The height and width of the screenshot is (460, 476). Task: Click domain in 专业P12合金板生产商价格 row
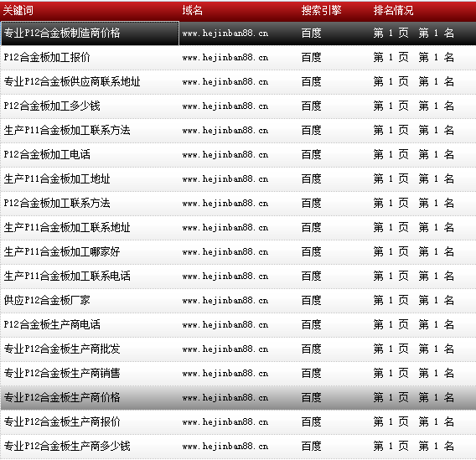click(x=225, y=397)
